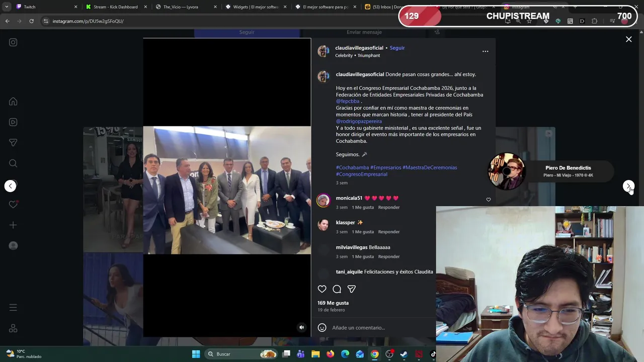Viewport: 644px width, 362px height.
Task: Toggle video sound with speaker icon
Action: pos(301,327)
